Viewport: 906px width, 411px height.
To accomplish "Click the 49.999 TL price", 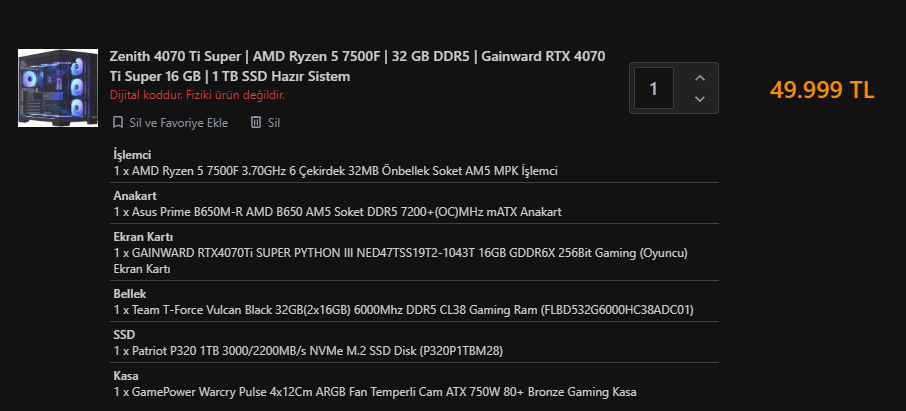I will [822, 89].
